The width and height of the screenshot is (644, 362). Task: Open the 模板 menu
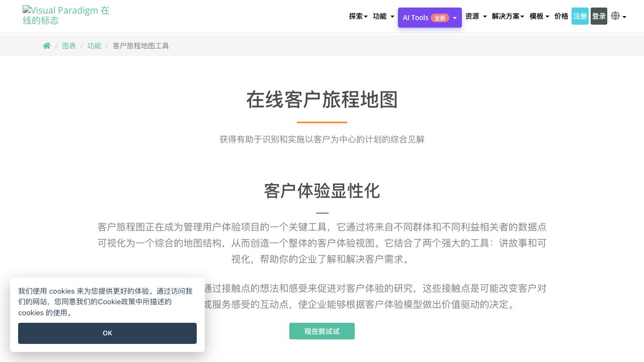pos(539,16)
